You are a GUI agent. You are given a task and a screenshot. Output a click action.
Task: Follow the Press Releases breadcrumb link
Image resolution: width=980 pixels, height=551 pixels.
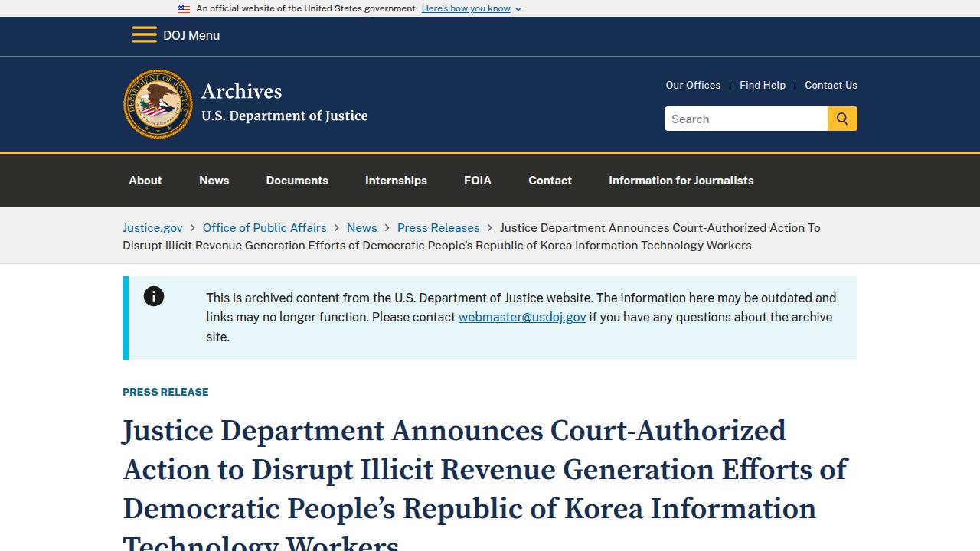coord(438,227)
